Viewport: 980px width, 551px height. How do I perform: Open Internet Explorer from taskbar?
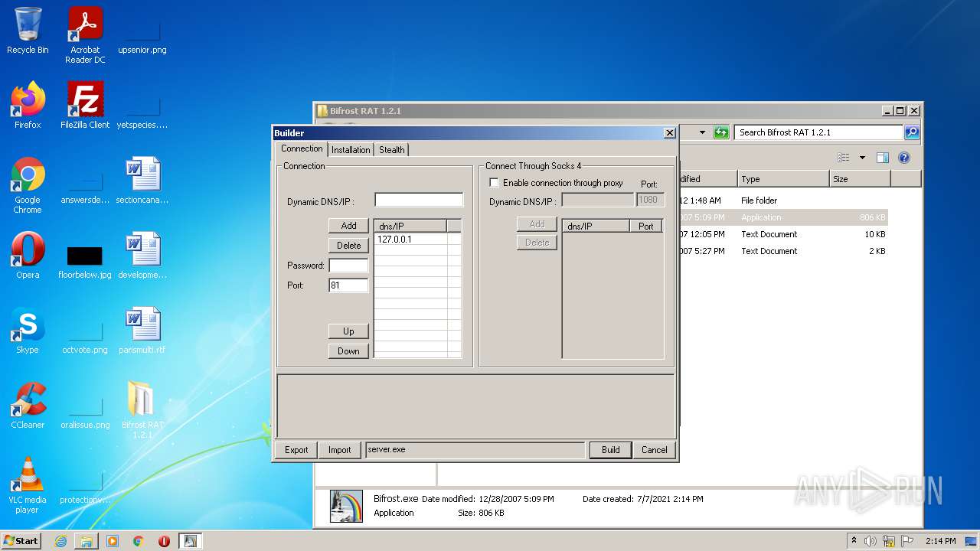pyautogui.click(x=60, y=541)
